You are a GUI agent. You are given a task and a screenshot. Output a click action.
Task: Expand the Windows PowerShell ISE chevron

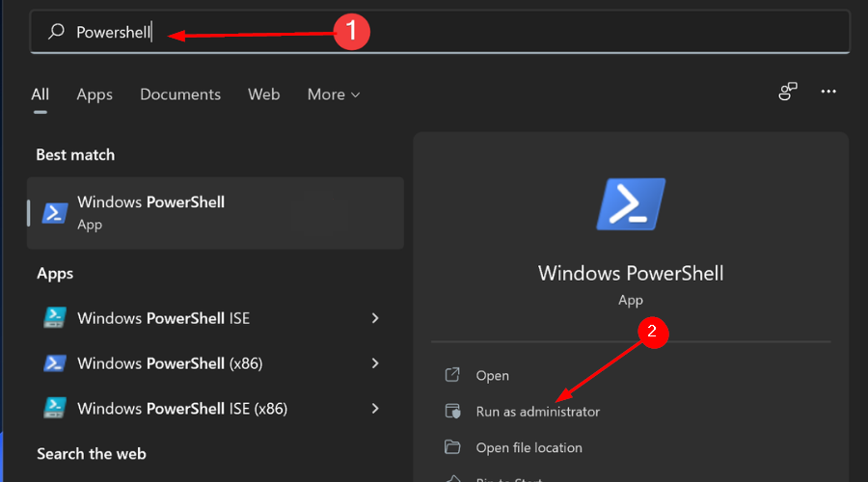(375, 318)
